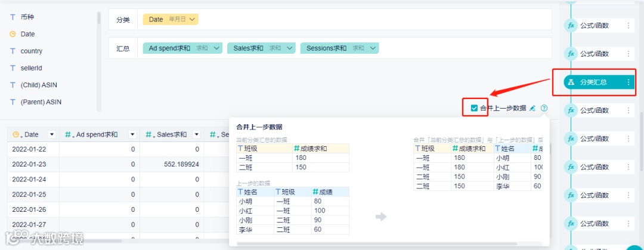Open the Ad spend求和 column header dropdown

point(132,134)
